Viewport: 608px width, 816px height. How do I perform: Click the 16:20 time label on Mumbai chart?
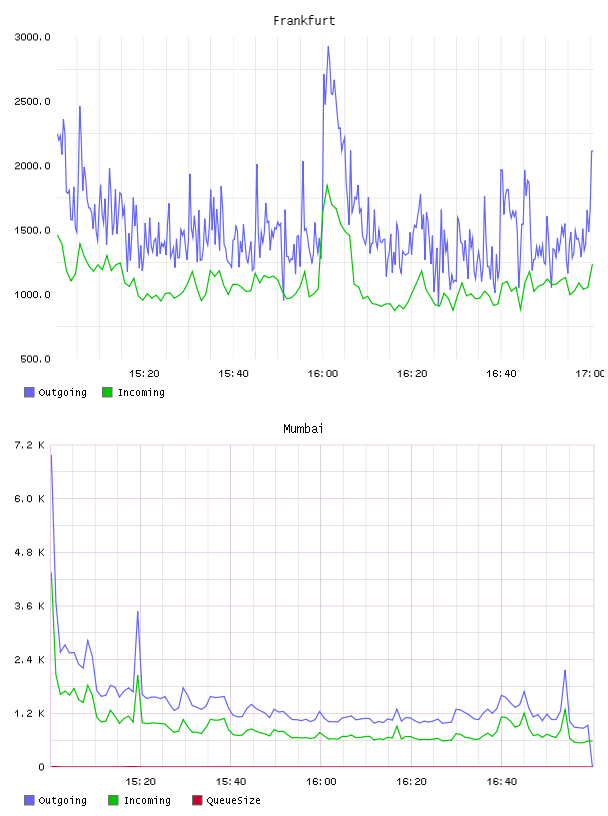click(x=411, y=782)
